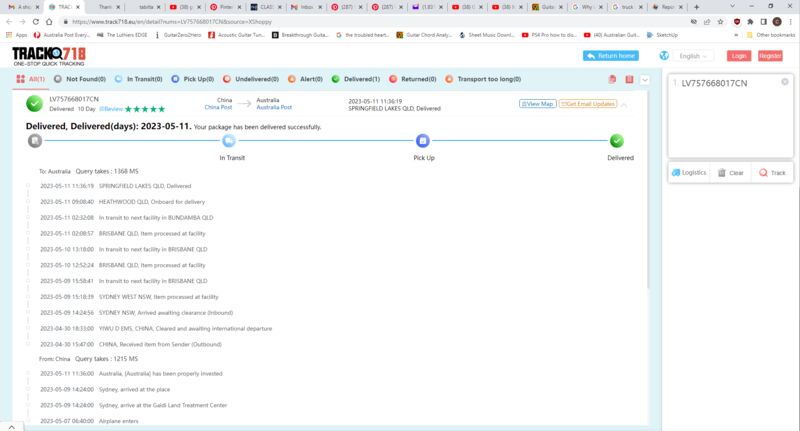Open the Chrome three-dot menu
This screenshot has height=431, width=800.
click(x=791, y=22)
